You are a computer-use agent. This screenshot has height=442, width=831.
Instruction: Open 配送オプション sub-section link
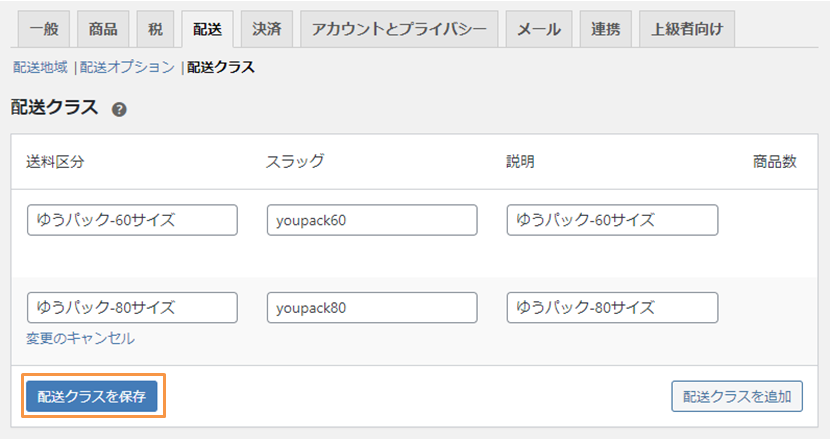coord(127,67)
